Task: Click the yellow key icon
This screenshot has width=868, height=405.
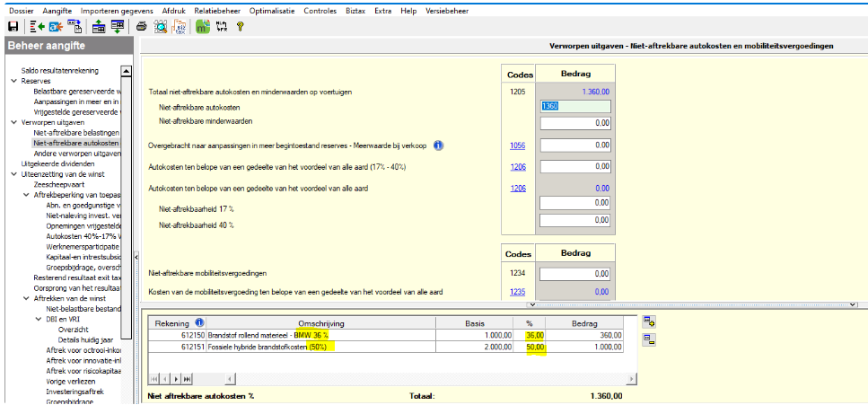Action: (240, 26)
